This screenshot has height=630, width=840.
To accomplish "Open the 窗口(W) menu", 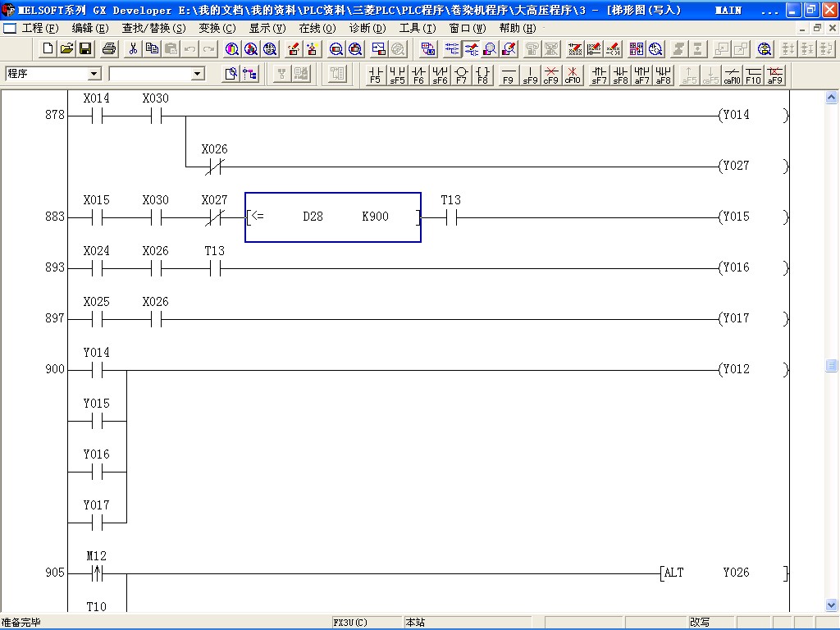I will click(x=468, y=28).
